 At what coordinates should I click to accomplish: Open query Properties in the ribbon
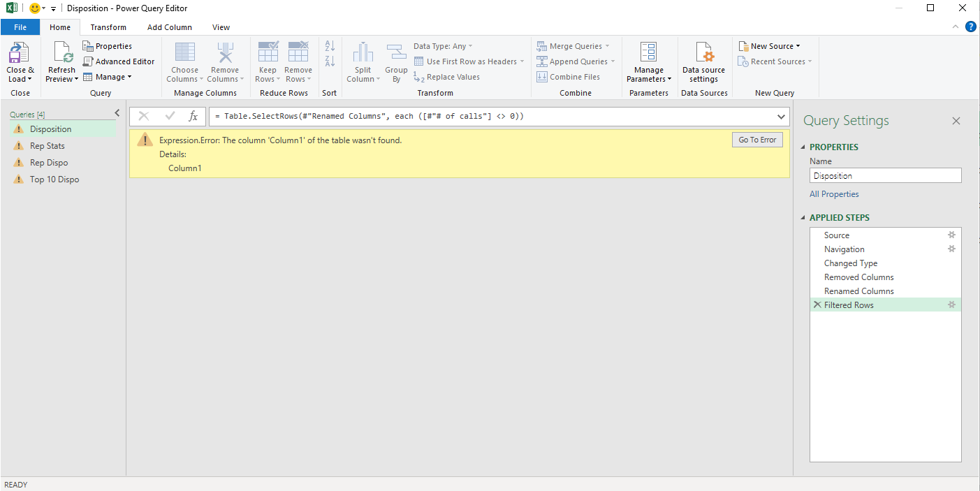click(108, 46)
